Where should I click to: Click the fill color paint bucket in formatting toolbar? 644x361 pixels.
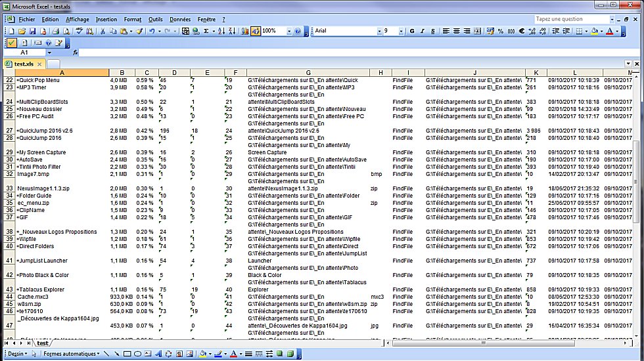pos(594,32)
